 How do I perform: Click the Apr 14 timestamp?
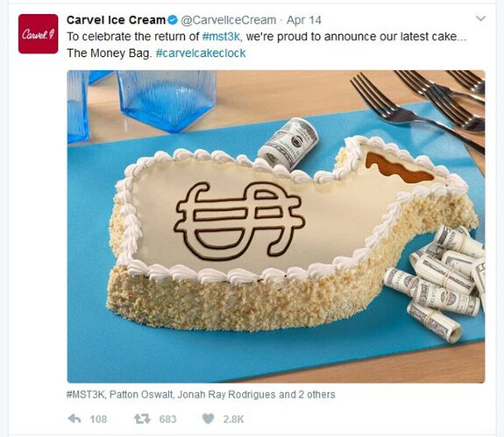coord(304,20)
